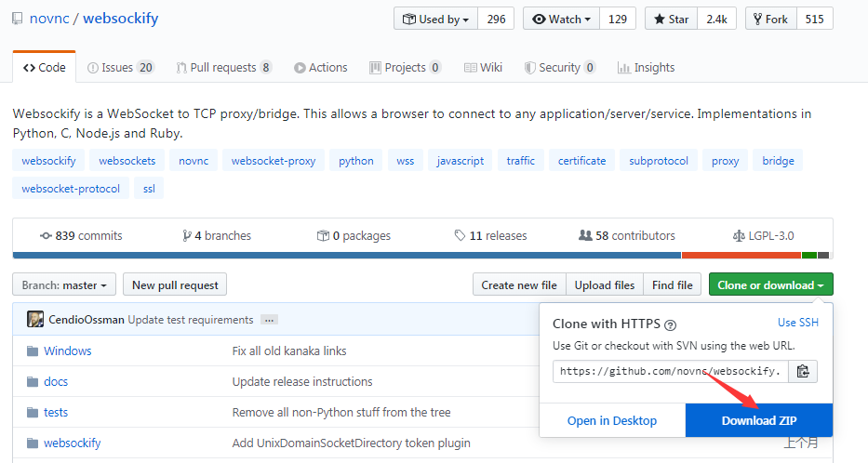Open the 11 releases page
The image size is (868, 463).
tap(490, 235)
